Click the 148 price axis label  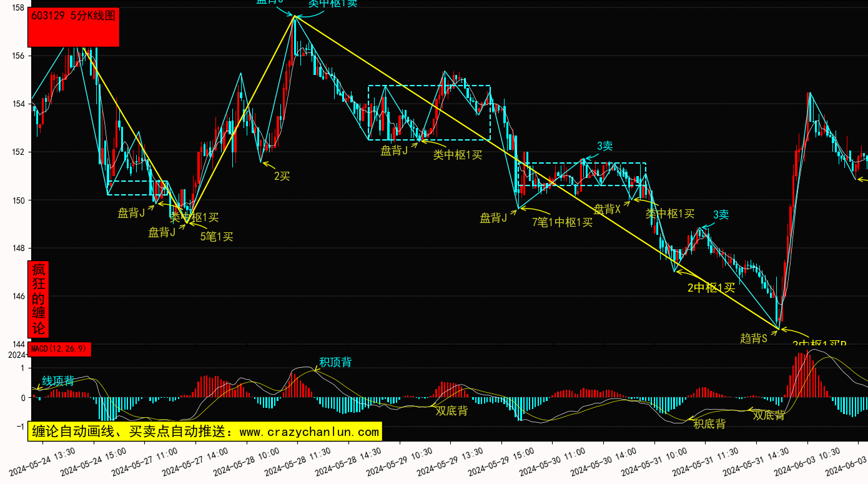(x=17, y=248)
